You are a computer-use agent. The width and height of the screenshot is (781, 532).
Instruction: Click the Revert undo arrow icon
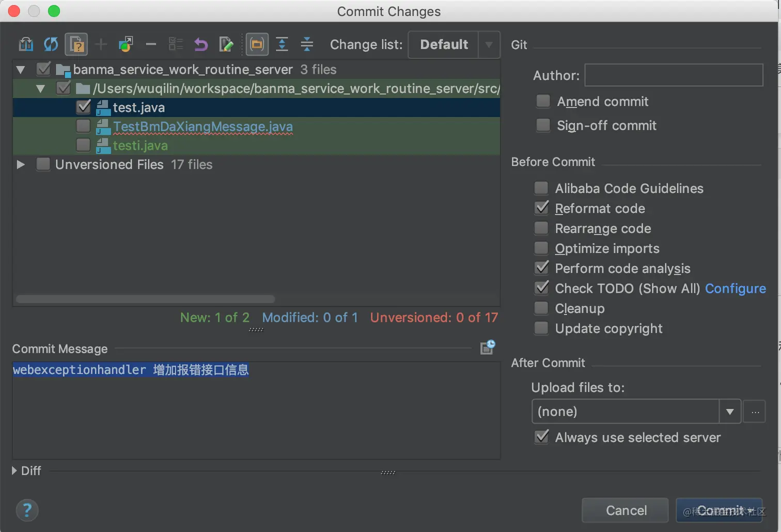click(200, 44)
